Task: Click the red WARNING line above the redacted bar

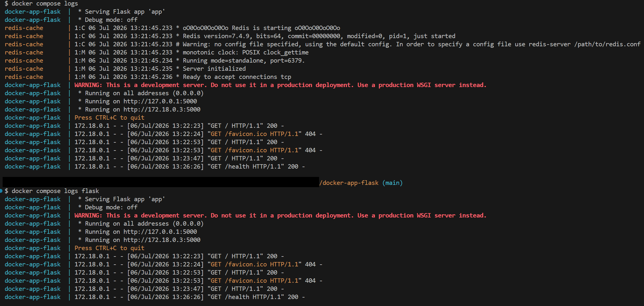Action: click(280, 85)
